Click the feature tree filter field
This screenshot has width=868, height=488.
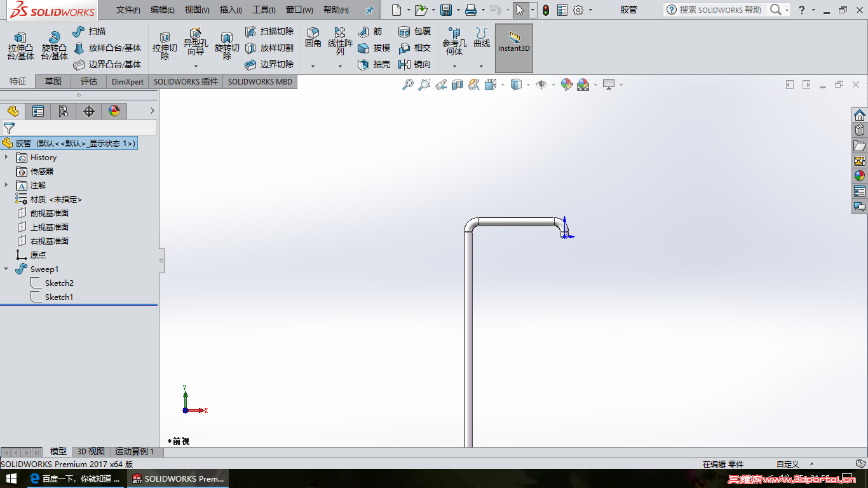pos(79,128)
